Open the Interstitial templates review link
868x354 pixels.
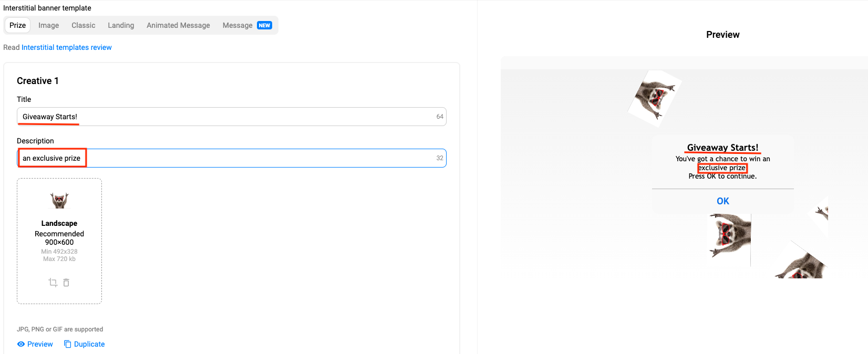point(67,47)
